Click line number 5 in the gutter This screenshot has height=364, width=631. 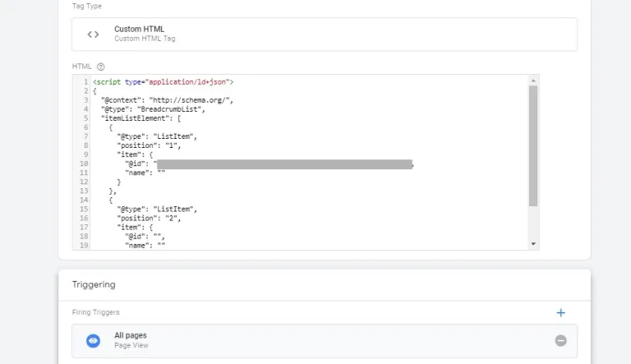pyautogui.click(x=85, y=117)
